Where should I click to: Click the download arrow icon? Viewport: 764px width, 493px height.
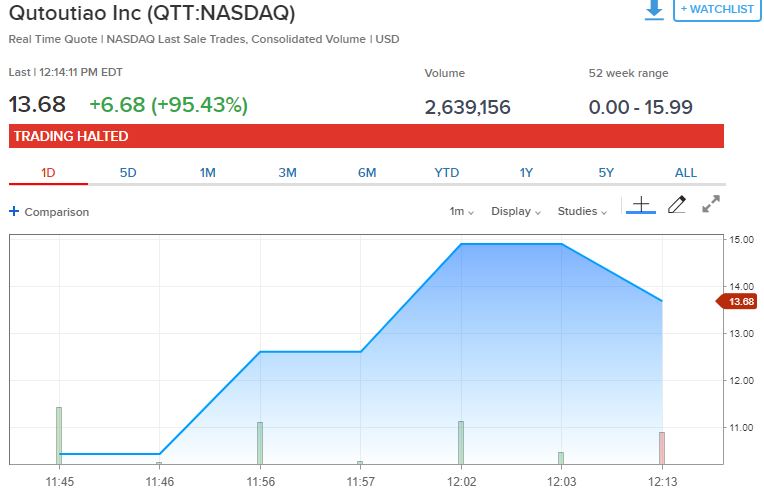654,9
